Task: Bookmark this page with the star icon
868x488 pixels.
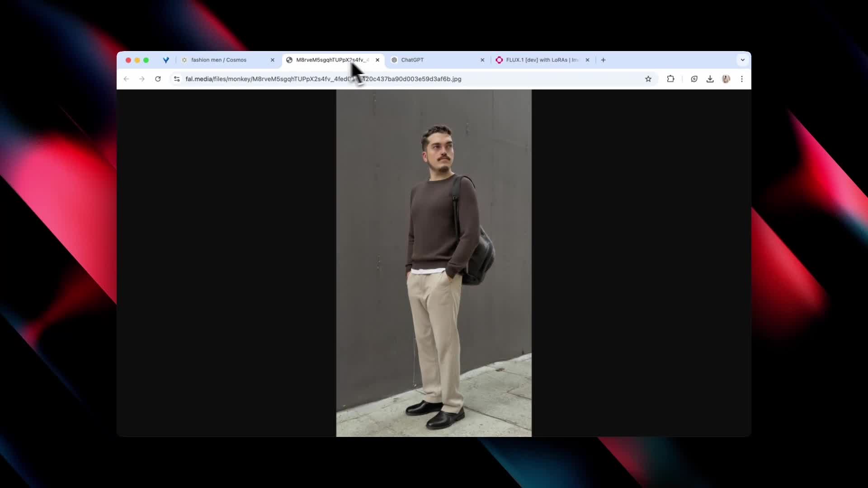Action: click(648, 79)
